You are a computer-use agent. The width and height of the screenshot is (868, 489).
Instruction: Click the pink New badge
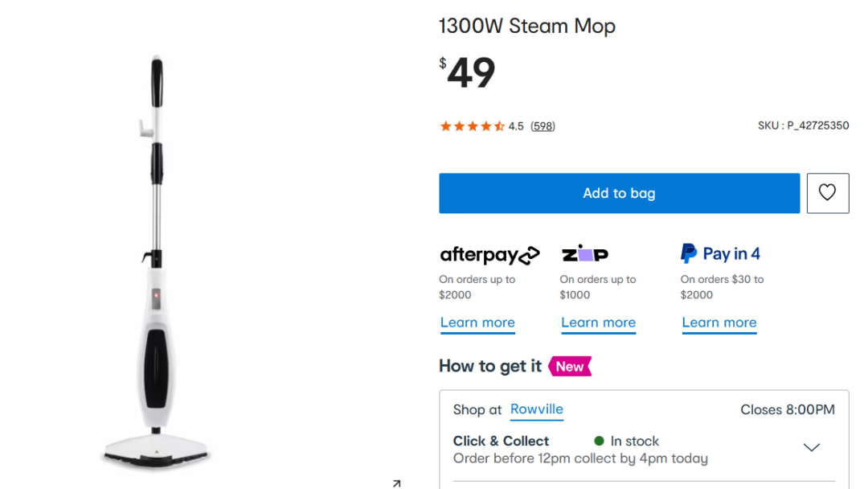tap(570, 367)
